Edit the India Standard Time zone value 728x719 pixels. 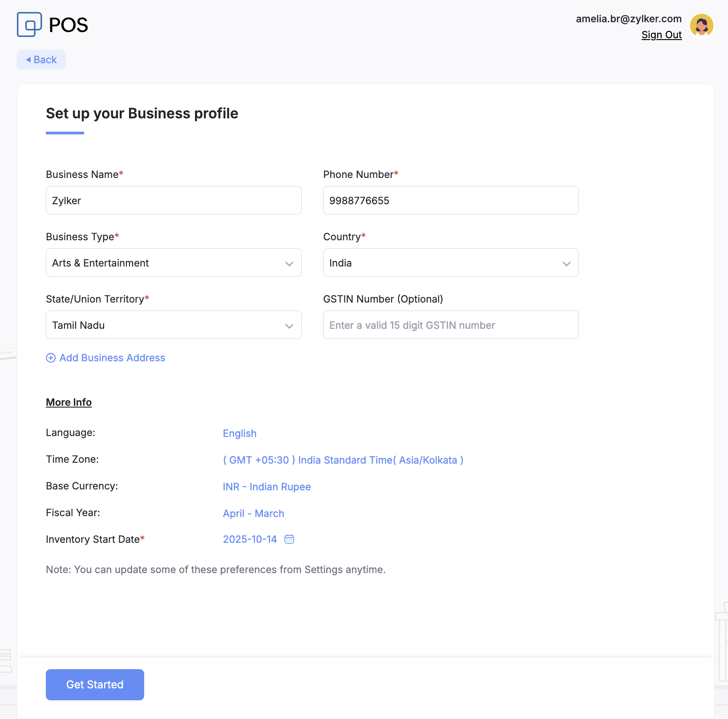click(343, 460)
